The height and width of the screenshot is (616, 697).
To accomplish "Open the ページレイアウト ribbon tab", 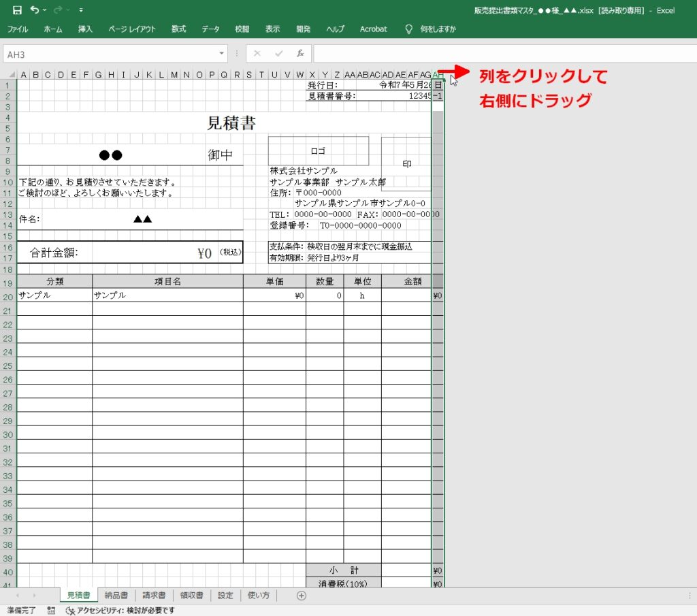I will (x=132, y=29).
